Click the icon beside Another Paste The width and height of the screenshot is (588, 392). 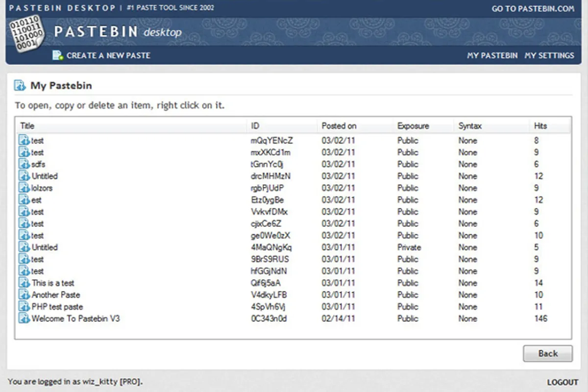pyautogui.click(x=24, y=295)
